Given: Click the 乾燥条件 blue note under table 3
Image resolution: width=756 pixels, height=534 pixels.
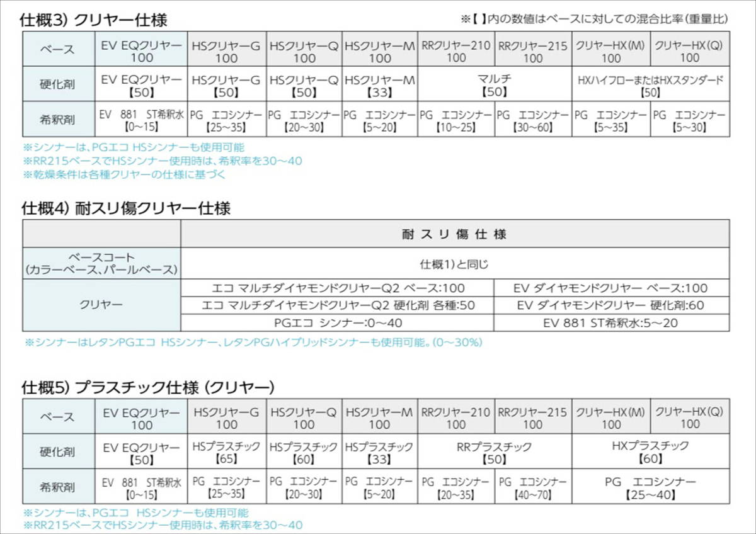Looking at the screenshot, I should pos(123,175).
